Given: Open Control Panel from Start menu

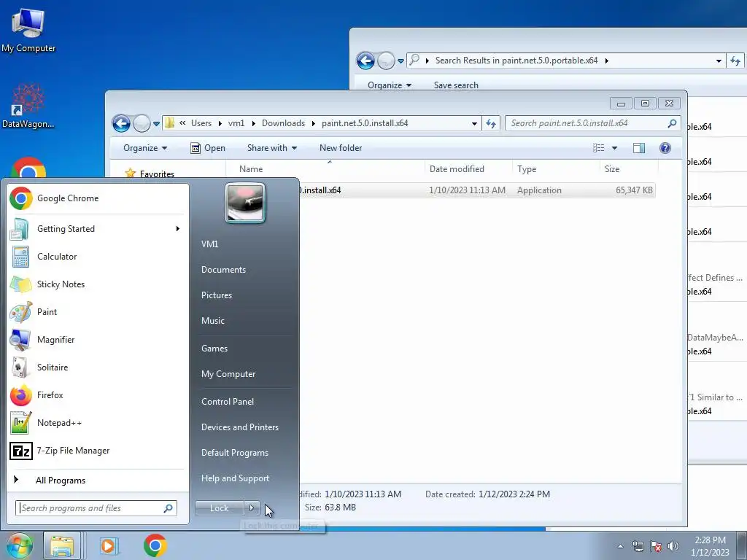Looking at the screenshot, I should pos(228,402).
